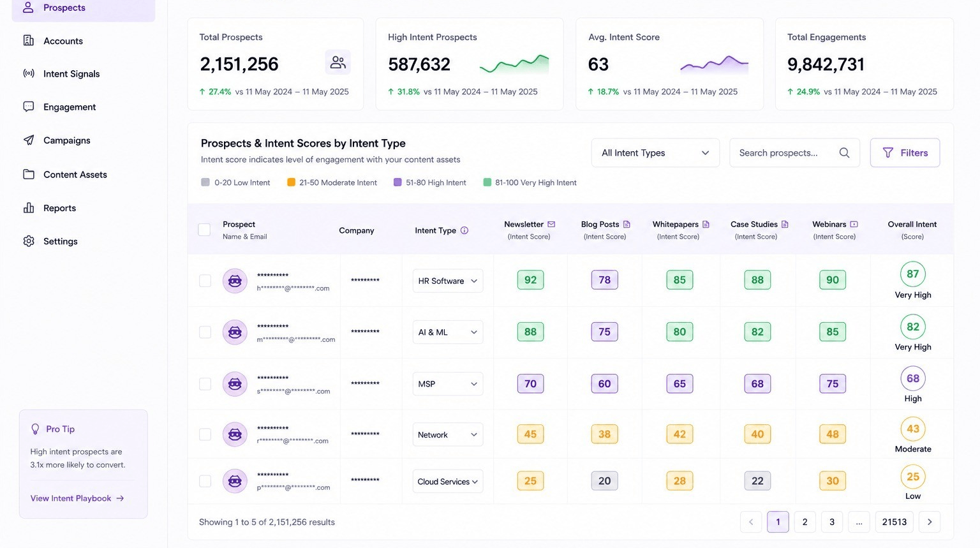Click the Settings gear icon

click(29, 241)
